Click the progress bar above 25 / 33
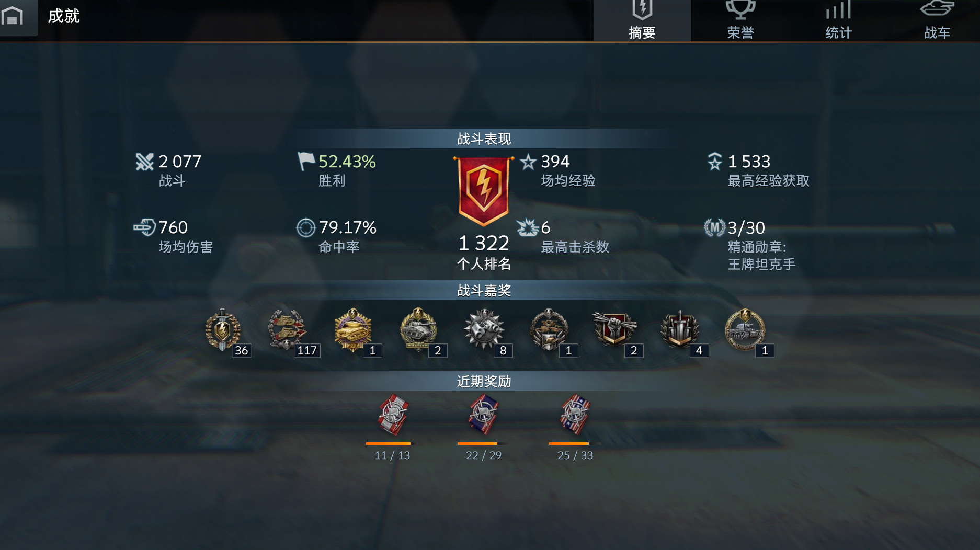This screenshot has width=980, height=550. (575, 443)
